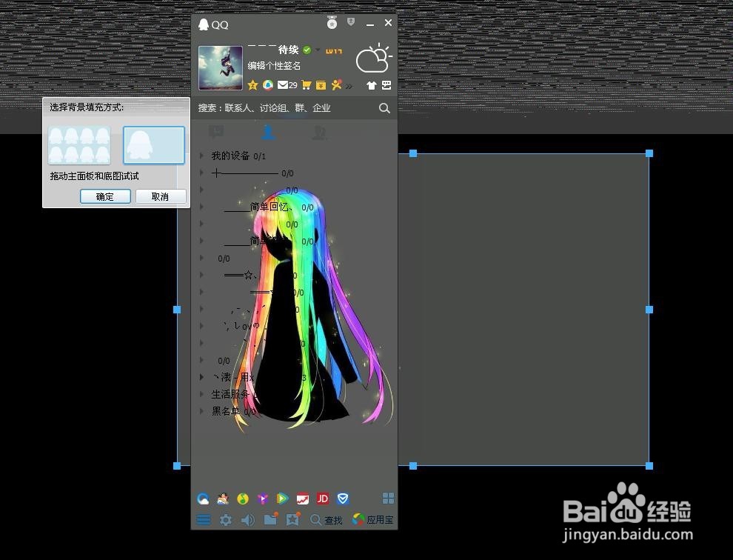733x560 pixels.
Task: Open the online status dropdown arrow
Action: [x=318, y=50]
